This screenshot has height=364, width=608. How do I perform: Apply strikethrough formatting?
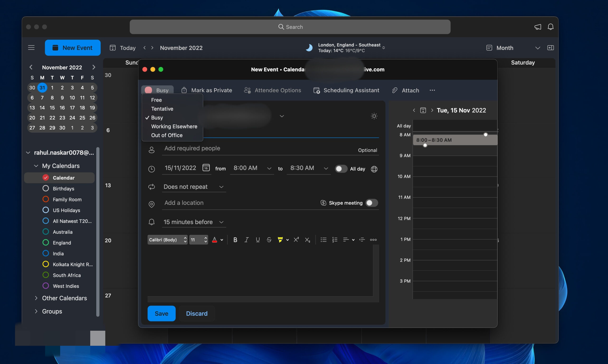[x=269, y=240]
